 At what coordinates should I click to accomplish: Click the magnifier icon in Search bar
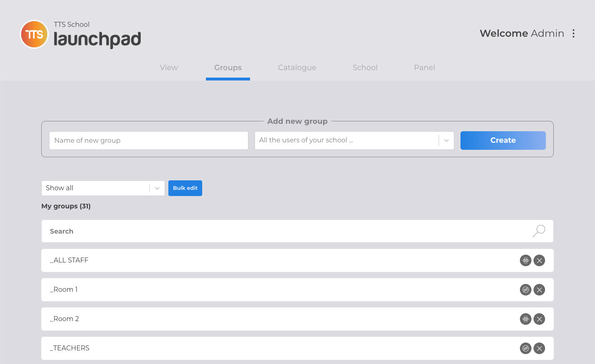click(x=539, y=231)
